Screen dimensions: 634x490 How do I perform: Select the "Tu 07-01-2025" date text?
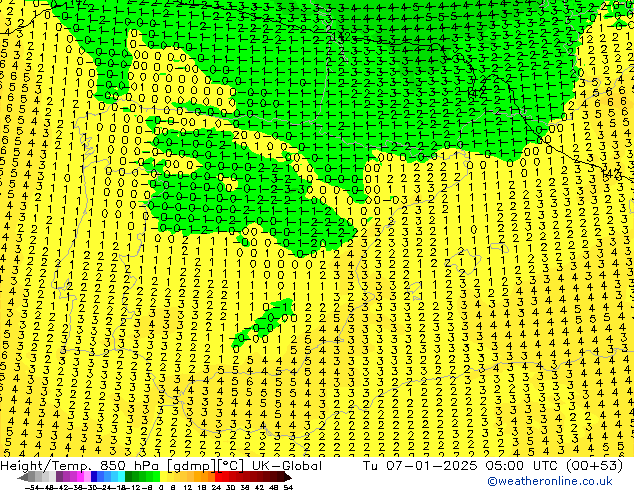[420, 466]
